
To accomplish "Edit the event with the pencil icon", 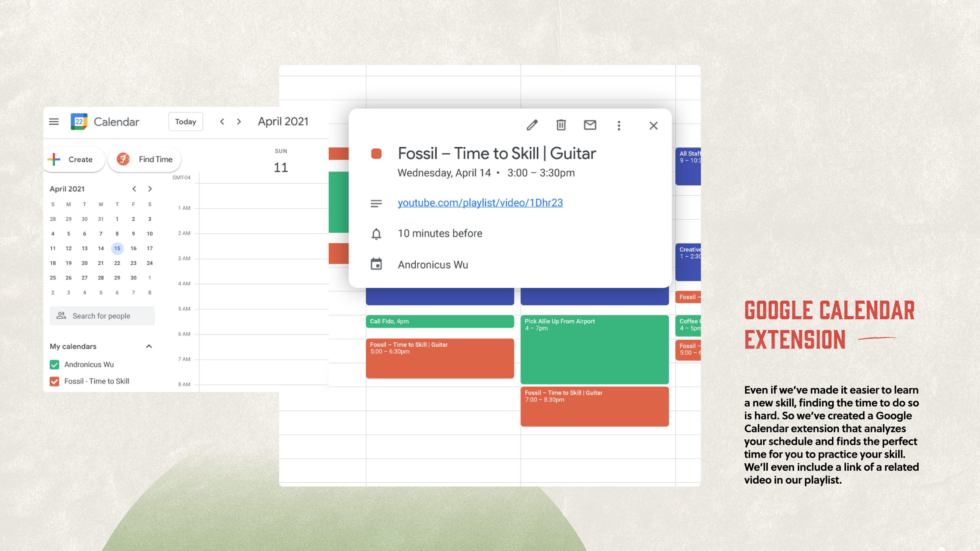I will coord(532,125).
